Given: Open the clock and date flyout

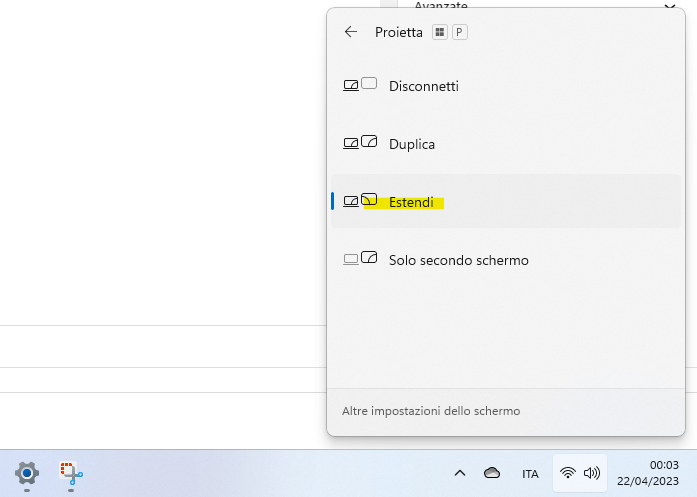Looking at the screenshot, I should (664, 473).
